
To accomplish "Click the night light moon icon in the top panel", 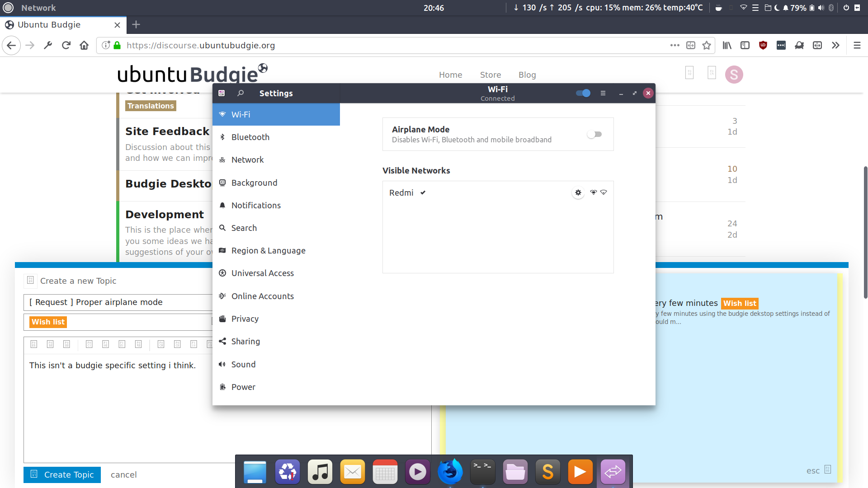I will tap(777, 8).
